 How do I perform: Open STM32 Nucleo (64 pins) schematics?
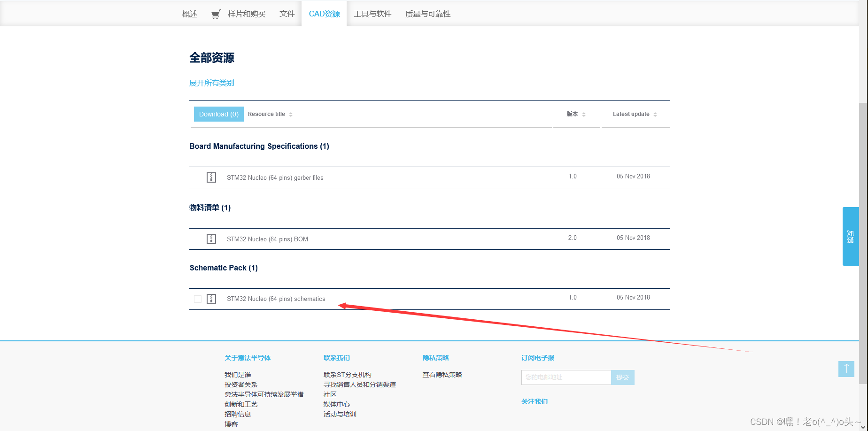[x=276, y=299]
